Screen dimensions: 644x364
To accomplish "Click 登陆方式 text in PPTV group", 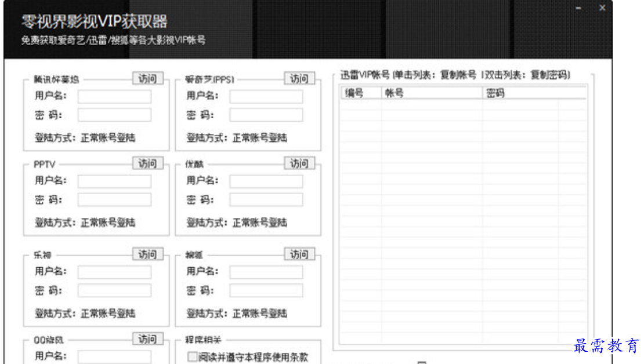I will (85, 223).
